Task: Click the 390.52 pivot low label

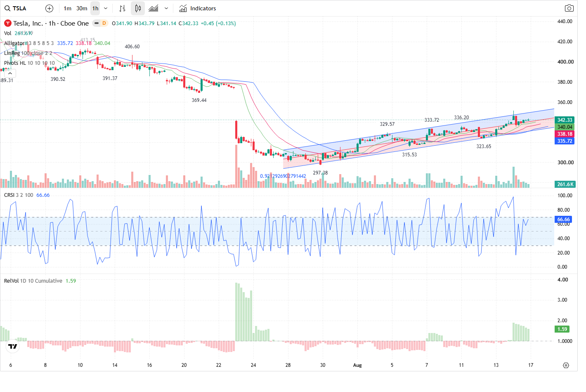Action: click(58, 79)
